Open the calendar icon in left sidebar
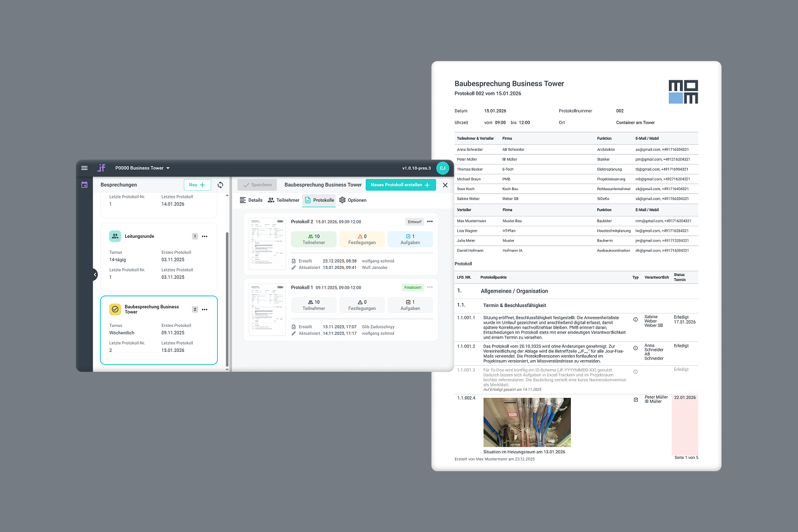 84,185
